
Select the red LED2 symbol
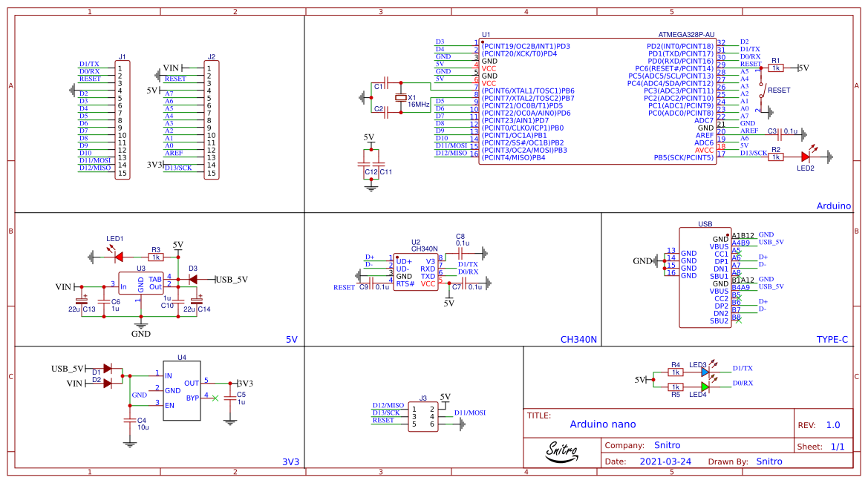[x=805, y=157]
